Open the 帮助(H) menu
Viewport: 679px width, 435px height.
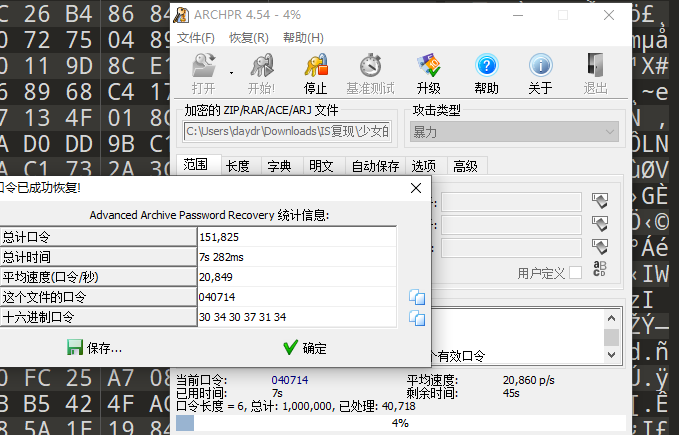click(x=303, y=38)
